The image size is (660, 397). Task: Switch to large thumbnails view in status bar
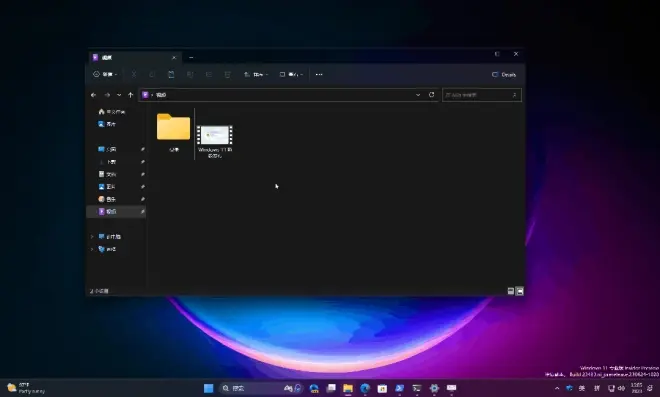[x=520, y=291]
